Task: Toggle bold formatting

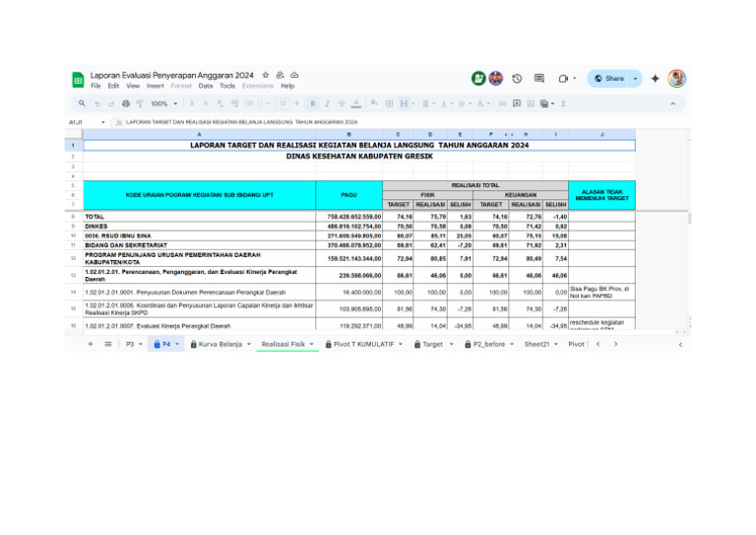Action: pyautogui.click(x=313, y=103)
